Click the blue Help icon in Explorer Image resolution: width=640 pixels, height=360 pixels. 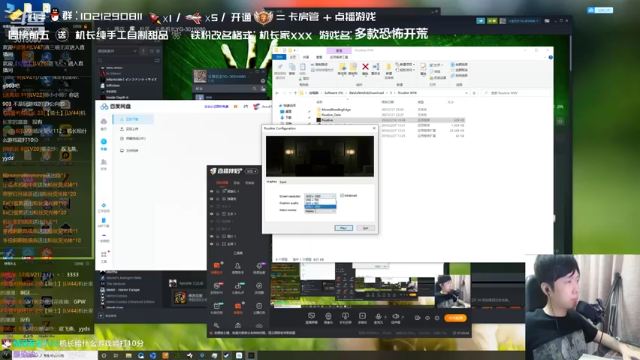(551, 57)
